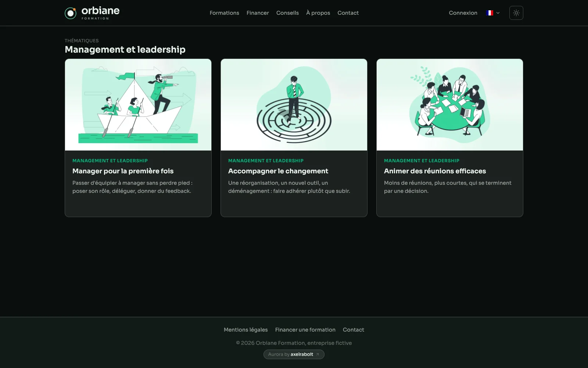
Task: Click the "Aurora by axelraboit" badge
Action: (x=294, y=354)
